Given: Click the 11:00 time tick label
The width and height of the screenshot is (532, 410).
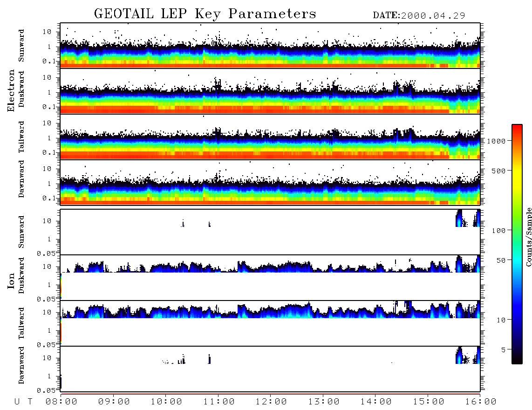Looking at the screenshot, I should point(219,402).
